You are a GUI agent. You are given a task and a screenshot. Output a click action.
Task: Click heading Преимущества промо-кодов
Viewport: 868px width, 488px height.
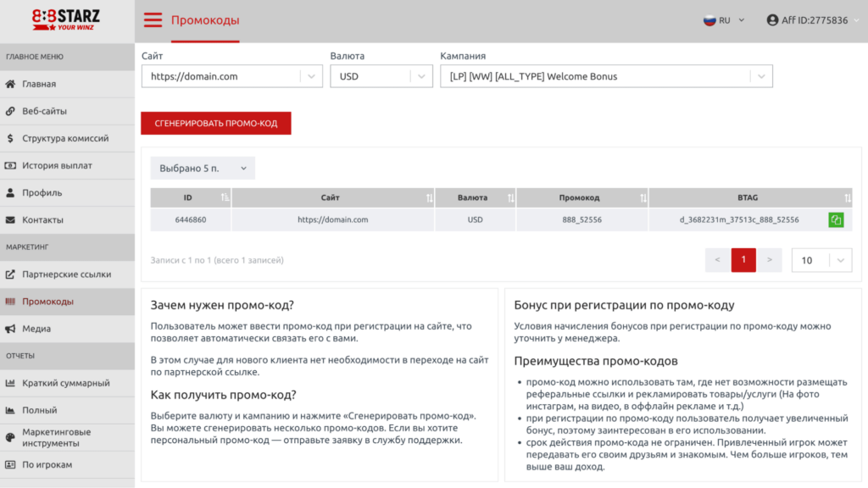pos(596,361)
